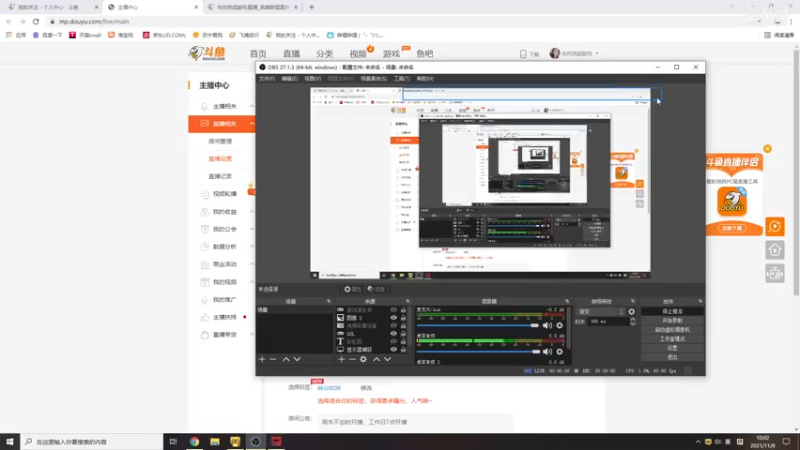Move scene down with arrow icon
The height and width of the screenshot is (450, 800).
(x=297, y=359)
